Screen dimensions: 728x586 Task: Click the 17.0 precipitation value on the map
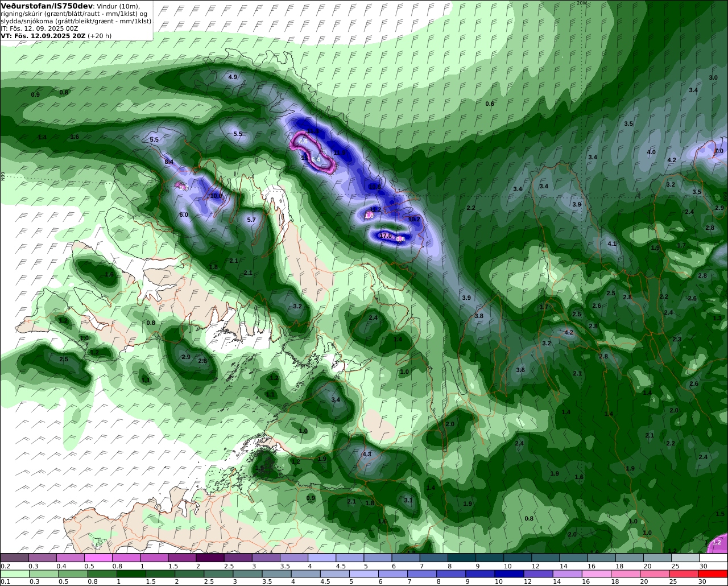[x=386, y=236]
